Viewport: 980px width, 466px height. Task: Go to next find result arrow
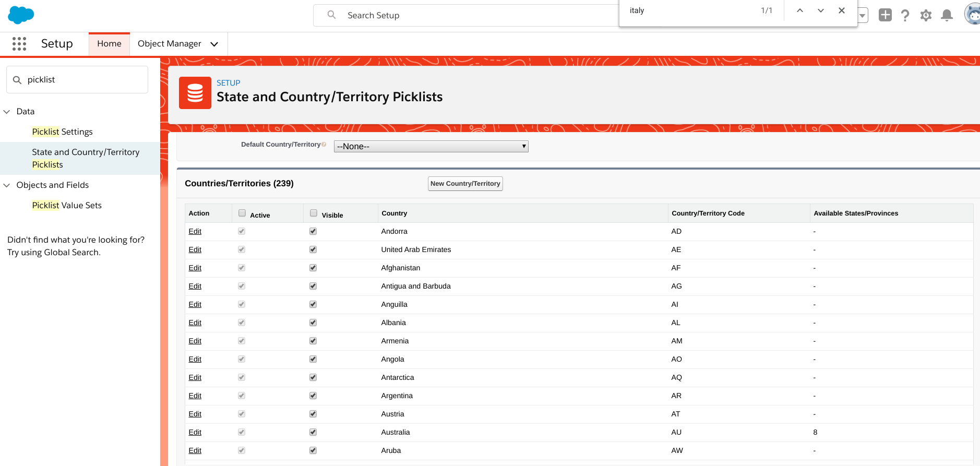(820, 10)
